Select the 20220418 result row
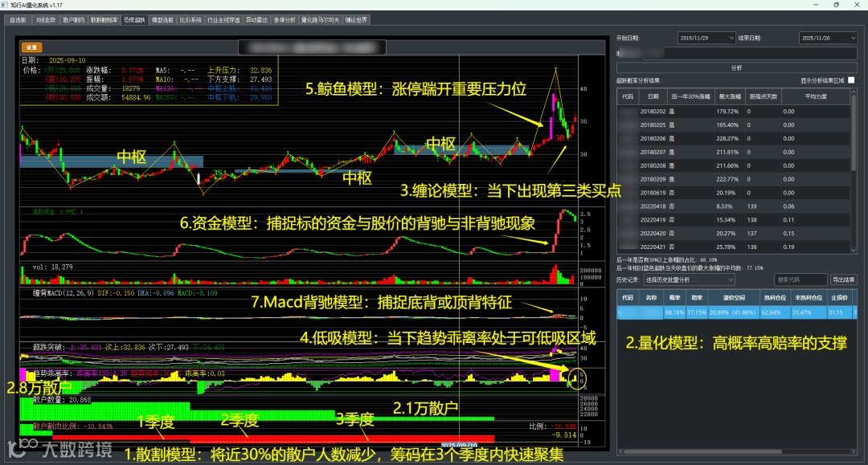868x465 pixels. pyautogui.click(x=734, y=206)
